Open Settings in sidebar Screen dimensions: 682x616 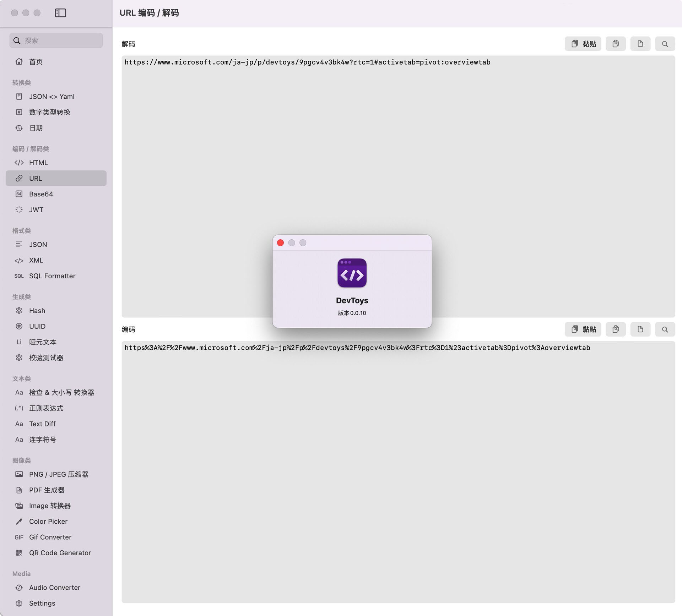pos(56,603)
